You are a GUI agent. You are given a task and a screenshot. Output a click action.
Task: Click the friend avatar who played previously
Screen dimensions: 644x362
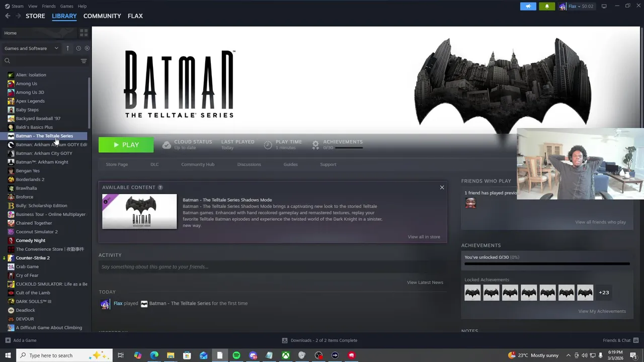470,203
